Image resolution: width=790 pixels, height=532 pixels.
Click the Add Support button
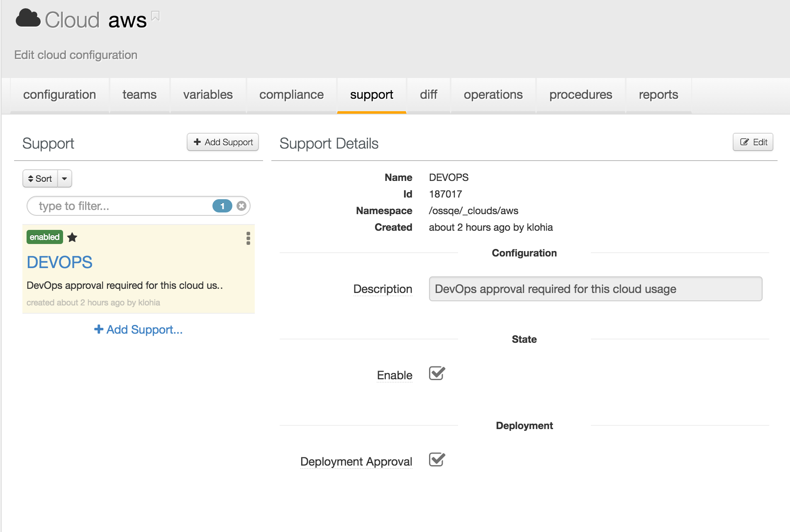click(223, 142)
